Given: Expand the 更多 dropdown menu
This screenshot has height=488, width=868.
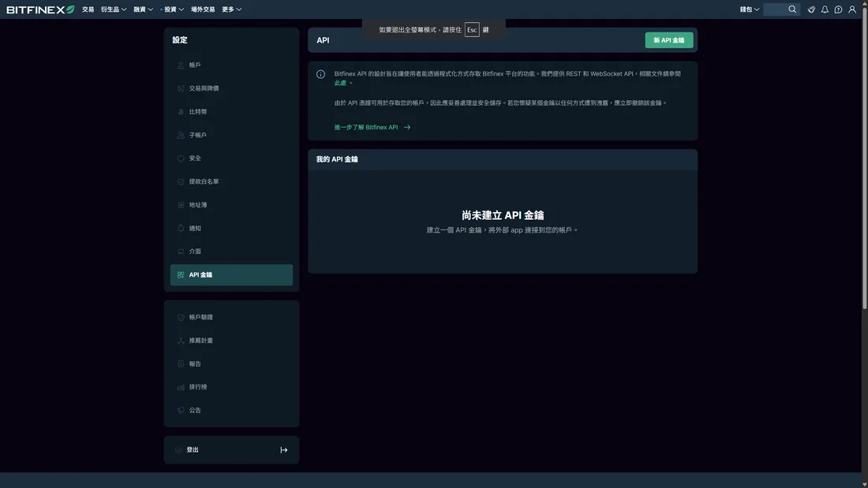Looking at the screenshot, I should pyautogui.click(x=231, y=9).
